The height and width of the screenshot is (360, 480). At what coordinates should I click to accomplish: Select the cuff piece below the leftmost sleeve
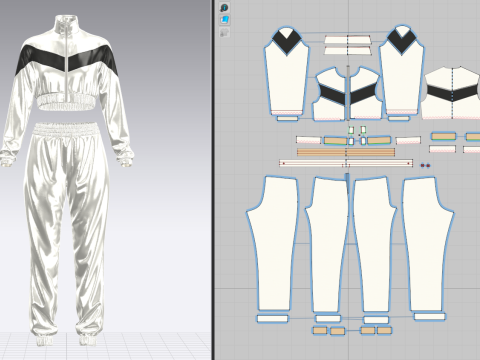[287, 118]
